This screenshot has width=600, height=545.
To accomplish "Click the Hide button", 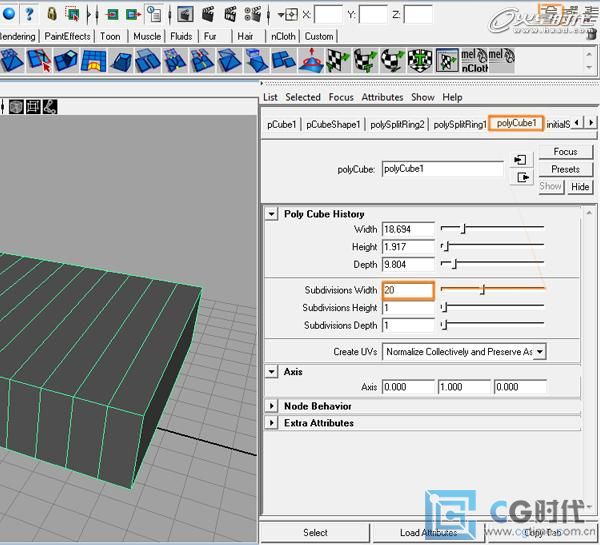I will coord(580,187).
